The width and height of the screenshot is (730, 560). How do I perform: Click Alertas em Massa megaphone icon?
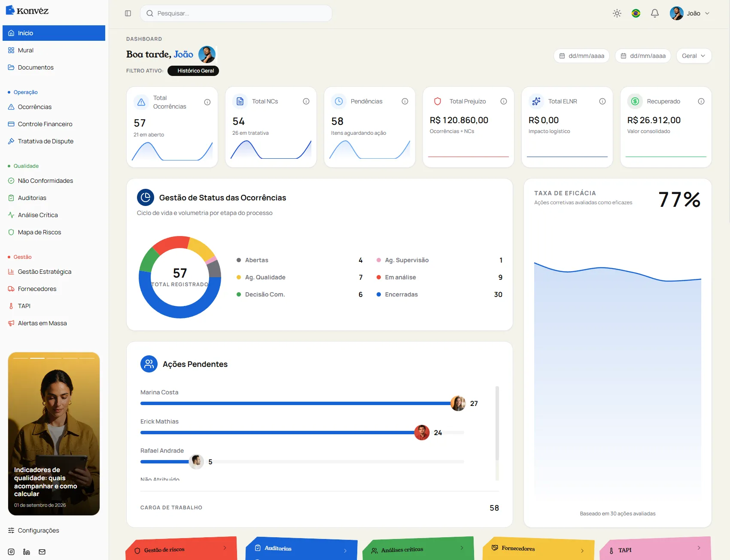(11, 323)
